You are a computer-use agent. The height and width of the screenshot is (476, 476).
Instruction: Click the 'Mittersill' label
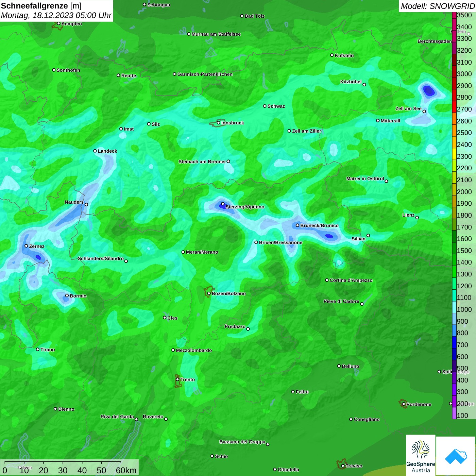point(390,121)
